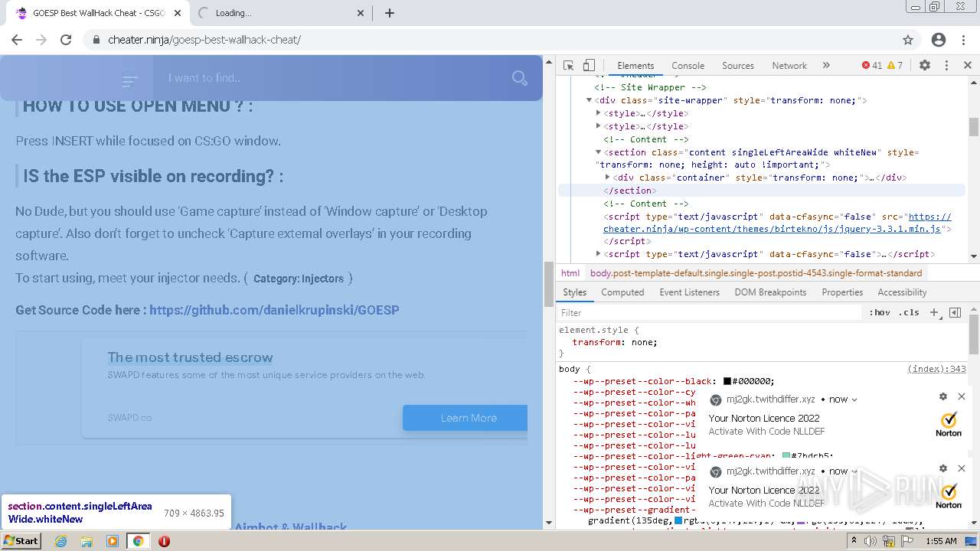Open a new browser tab
The height and width of the screenshot is (551, 980).
(x=390, y=13)
